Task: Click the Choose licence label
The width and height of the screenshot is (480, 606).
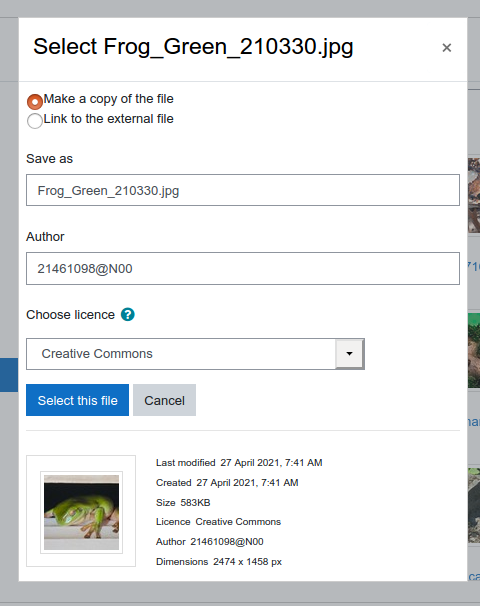Action: [x=70, y=315]
